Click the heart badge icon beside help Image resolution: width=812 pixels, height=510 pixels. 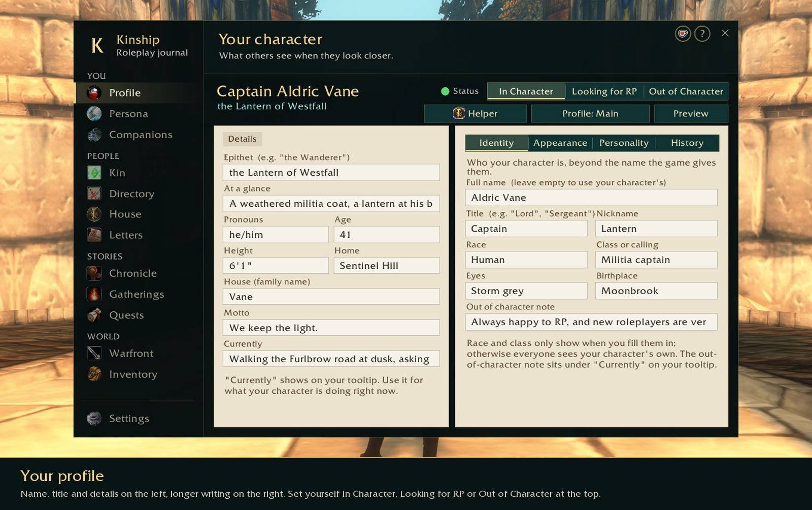683,34
